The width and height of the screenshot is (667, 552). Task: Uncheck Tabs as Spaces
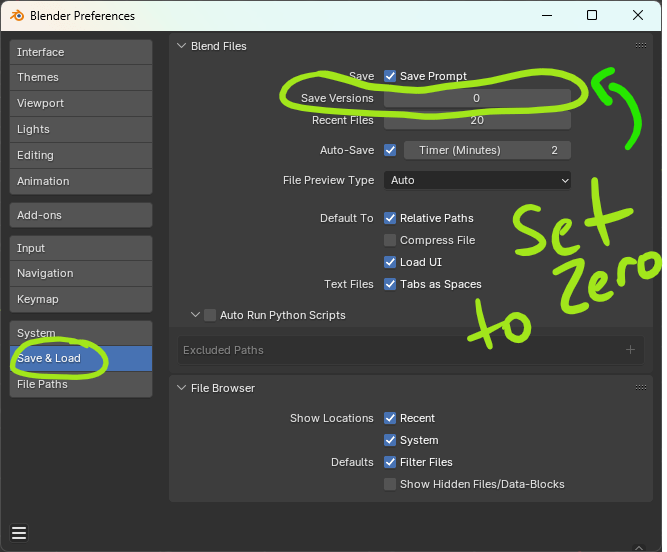(390, 284)
